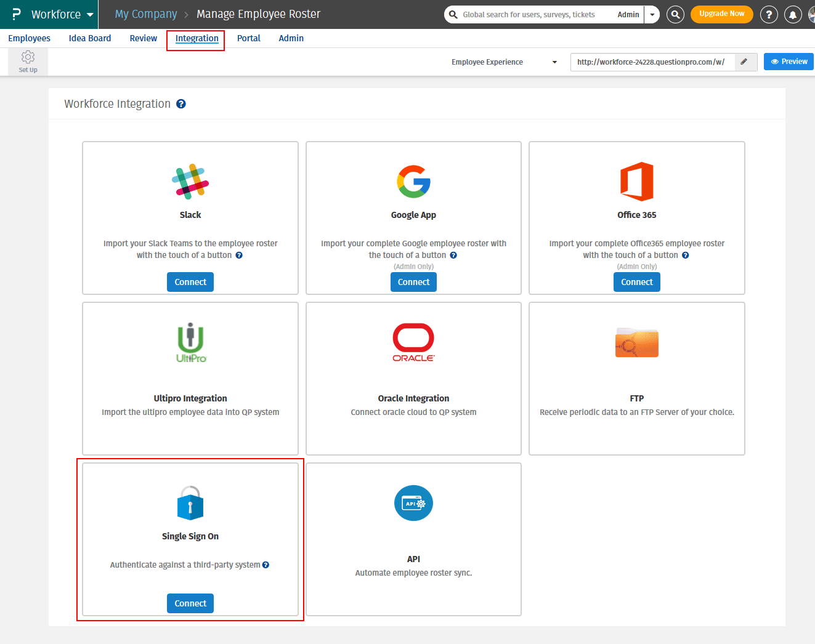This screenshot has width=815, height=644.
Task: Click the FTP folder icon
Action: point(637,342)
